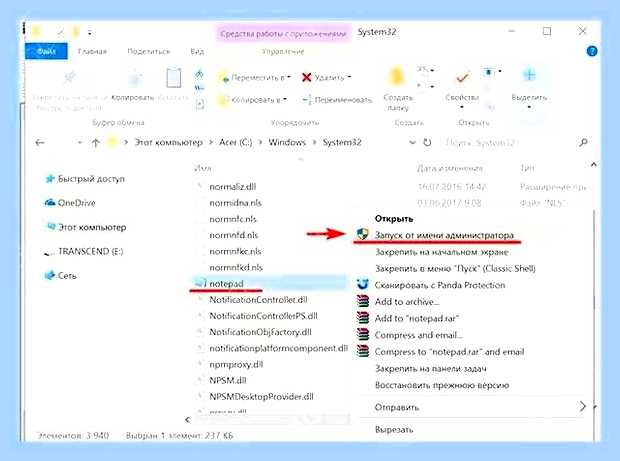Choose Запуск от имени администратора

pyautogui.click(x=444, y=235)
